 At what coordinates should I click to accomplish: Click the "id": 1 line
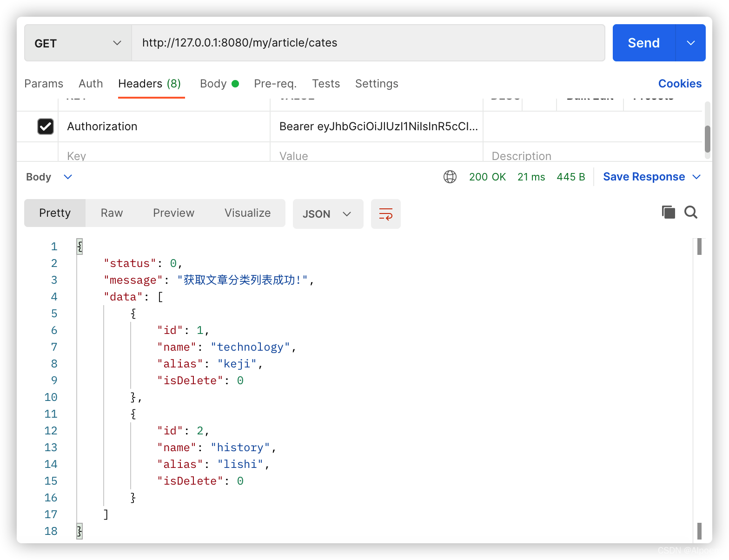183,330
